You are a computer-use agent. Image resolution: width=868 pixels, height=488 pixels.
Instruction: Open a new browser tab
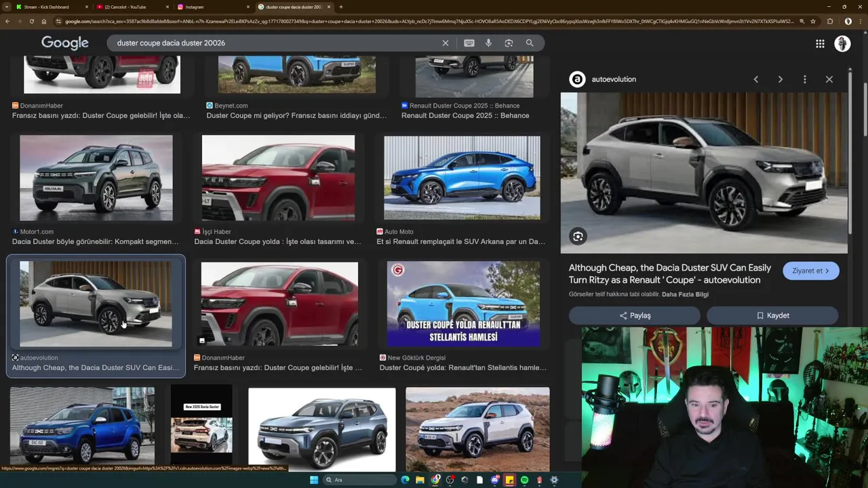point(340,7)
